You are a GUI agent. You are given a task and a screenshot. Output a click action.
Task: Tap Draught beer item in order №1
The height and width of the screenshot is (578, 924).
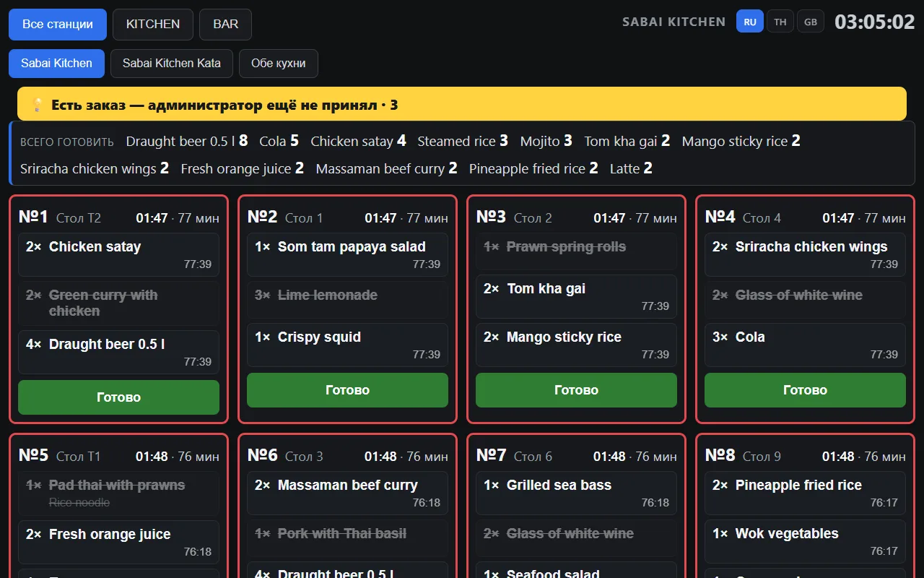[118, 352]
